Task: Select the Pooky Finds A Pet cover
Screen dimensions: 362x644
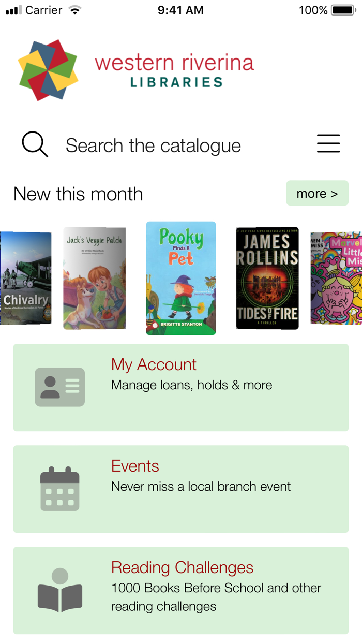Action: [x=180, y=278]
